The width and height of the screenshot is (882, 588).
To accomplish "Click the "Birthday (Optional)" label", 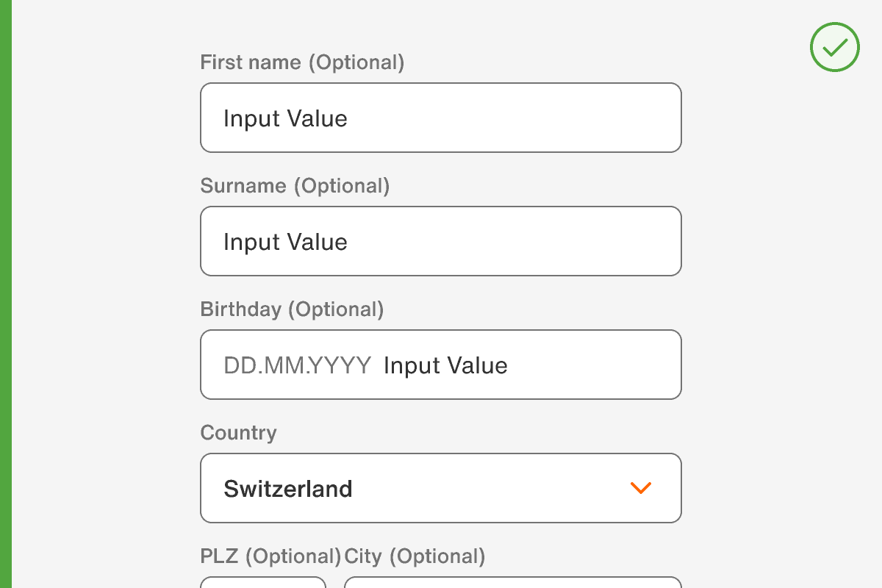I will coord(292,309).
